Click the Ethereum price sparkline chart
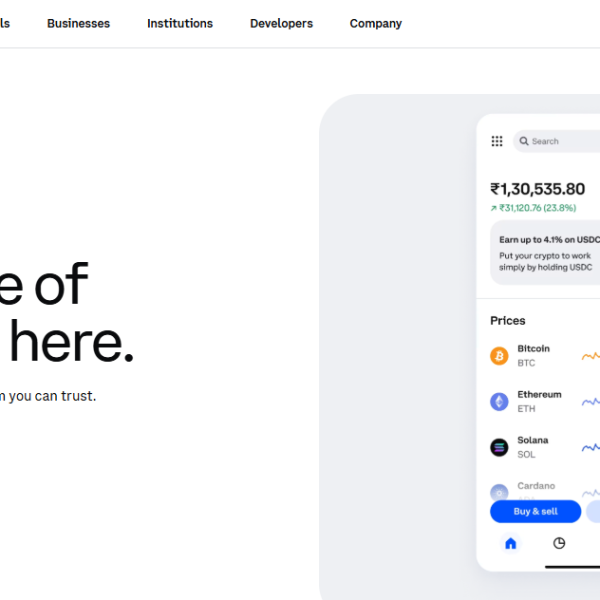Viewport: 600px width, 600px height. (591, 402)
